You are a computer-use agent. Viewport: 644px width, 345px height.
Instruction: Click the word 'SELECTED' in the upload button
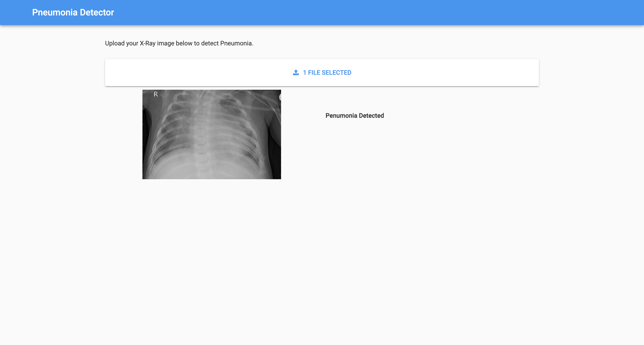coord(336,72)
